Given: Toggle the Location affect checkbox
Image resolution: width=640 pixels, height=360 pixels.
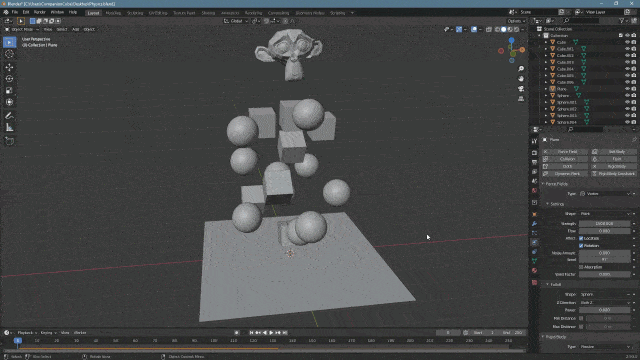Looking at the screenshot, I should (581, 238).
